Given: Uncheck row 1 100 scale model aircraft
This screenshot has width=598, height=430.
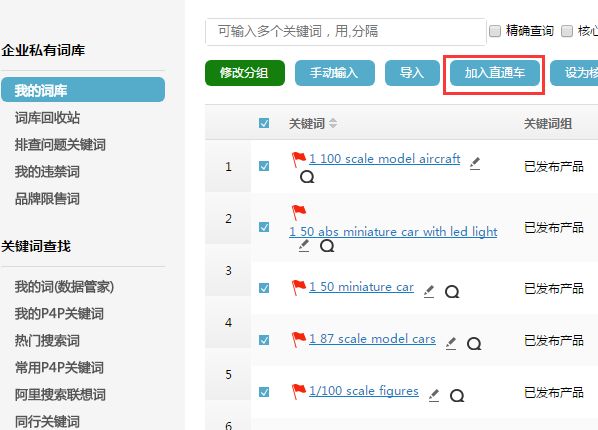Looking at the screenshot, I should 264,166.
